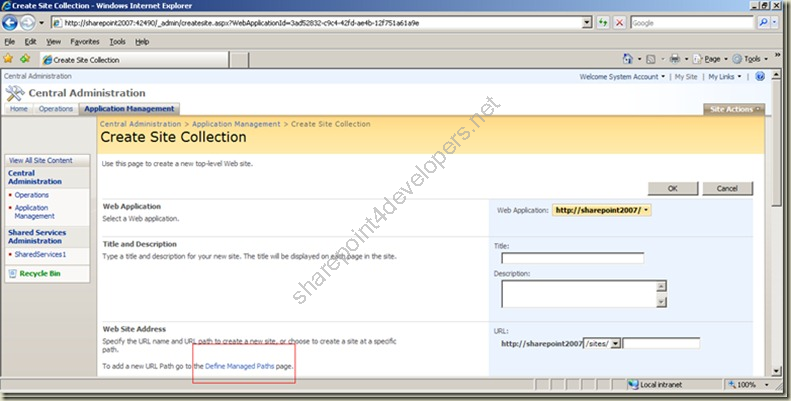The height and width of the screenshot is (401, 791).
Task: Click the OK button
Action: click(672, 188)
